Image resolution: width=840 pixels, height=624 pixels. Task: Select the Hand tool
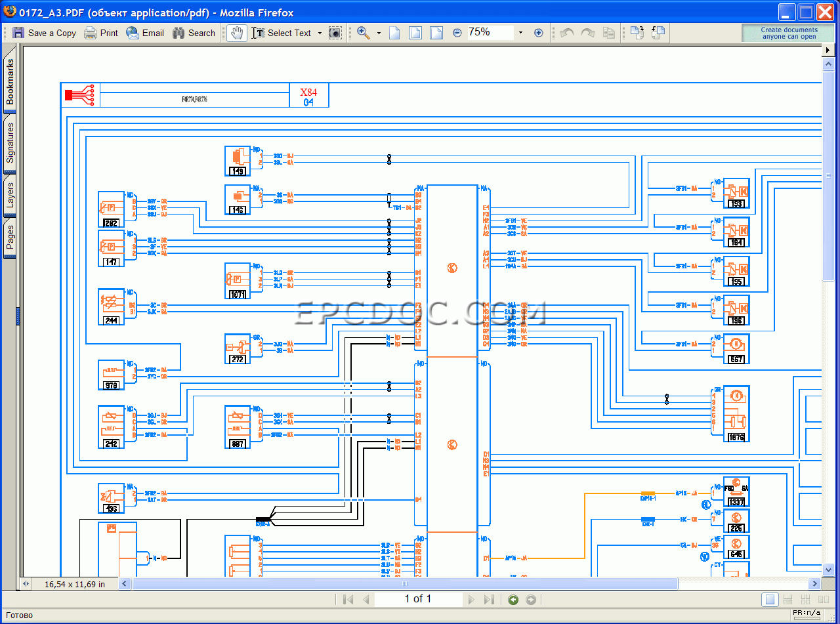237,33
